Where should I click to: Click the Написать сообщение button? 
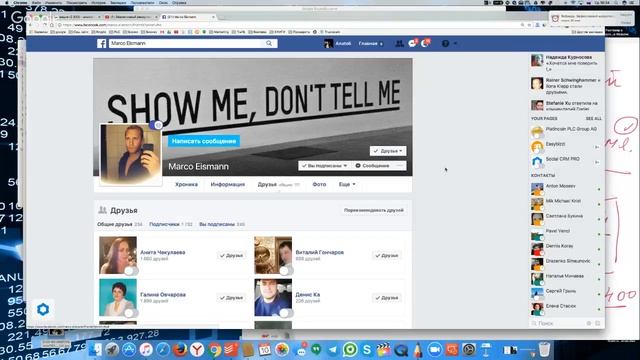click(x=204, y=141)
